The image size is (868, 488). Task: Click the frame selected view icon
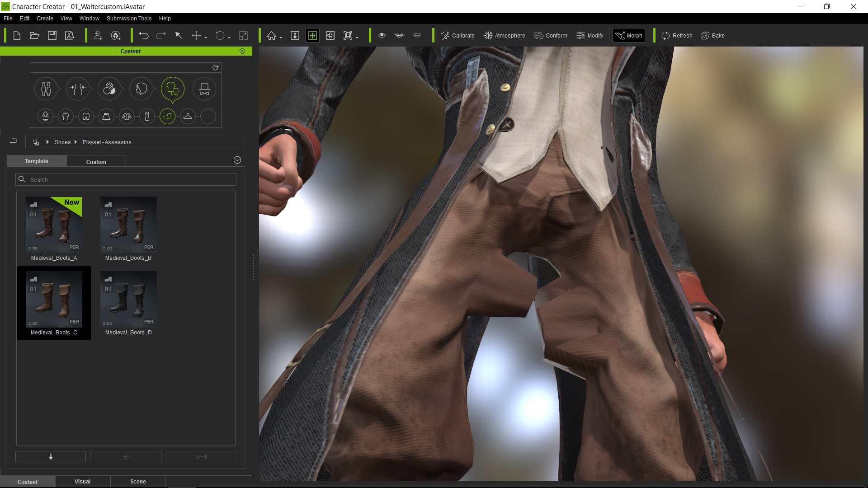click(x=348, y=36)
